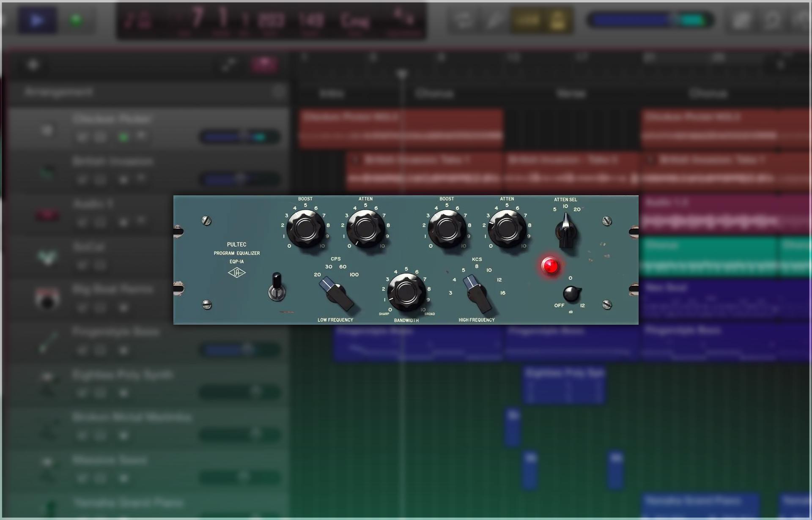Open the Note Pad from the GarageBand toolbar

click(741, 20)
